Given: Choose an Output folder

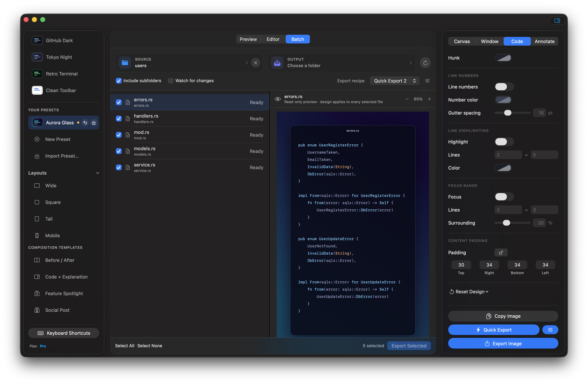Looking at the screenshot, I should (x=341, y=63).
